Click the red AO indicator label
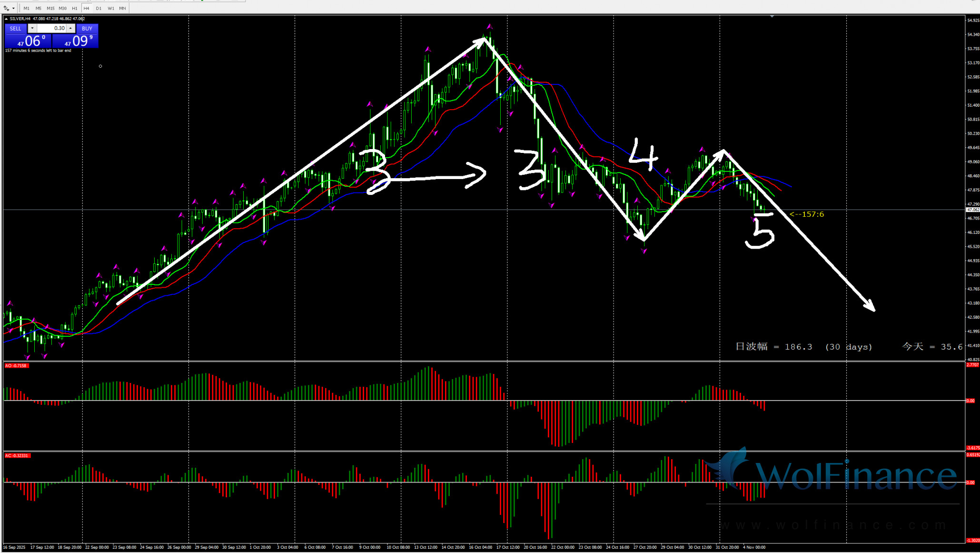Viewport: 980px width, 553px height. coord(16,366)
